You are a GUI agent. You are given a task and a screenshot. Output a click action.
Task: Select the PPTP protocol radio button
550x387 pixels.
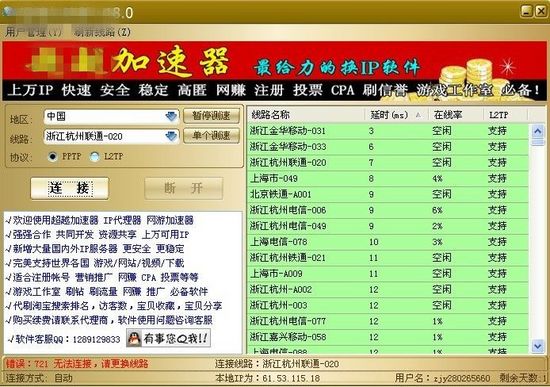pyautogui.click(x=53, y=156)
